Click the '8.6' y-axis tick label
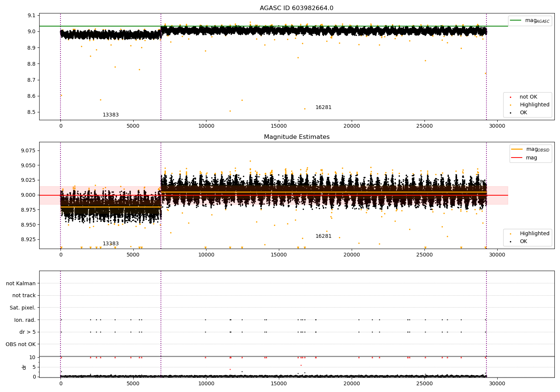 point(32,96)
